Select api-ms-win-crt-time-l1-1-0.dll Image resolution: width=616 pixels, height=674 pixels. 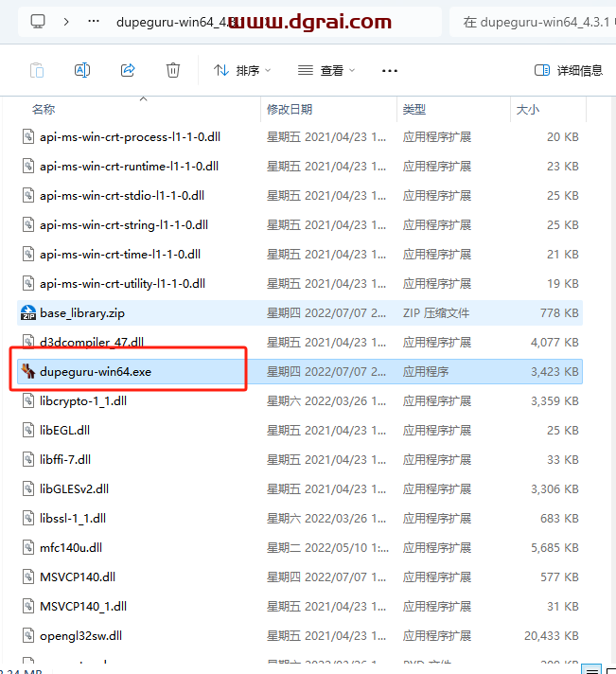coord(300,254)
